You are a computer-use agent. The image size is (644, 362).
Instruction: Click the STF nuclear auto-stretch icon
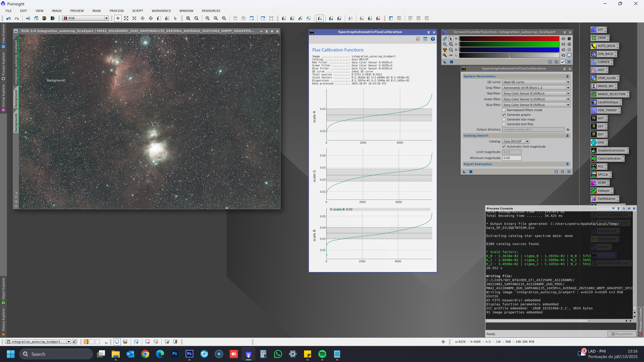tap(445, 50)
